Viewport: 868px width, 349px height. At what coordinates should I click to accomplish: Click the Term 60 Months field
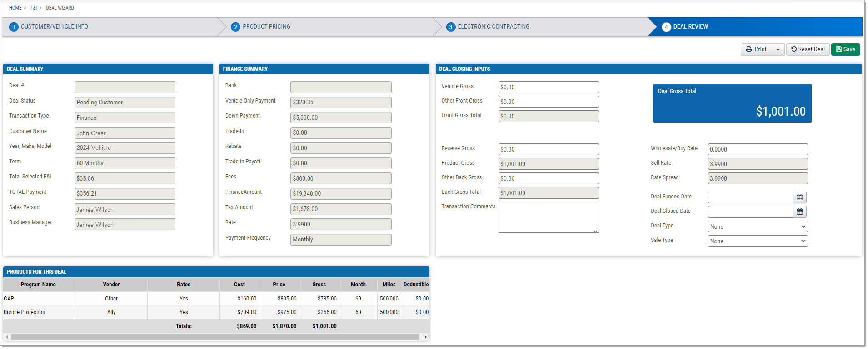pos(125,163)
